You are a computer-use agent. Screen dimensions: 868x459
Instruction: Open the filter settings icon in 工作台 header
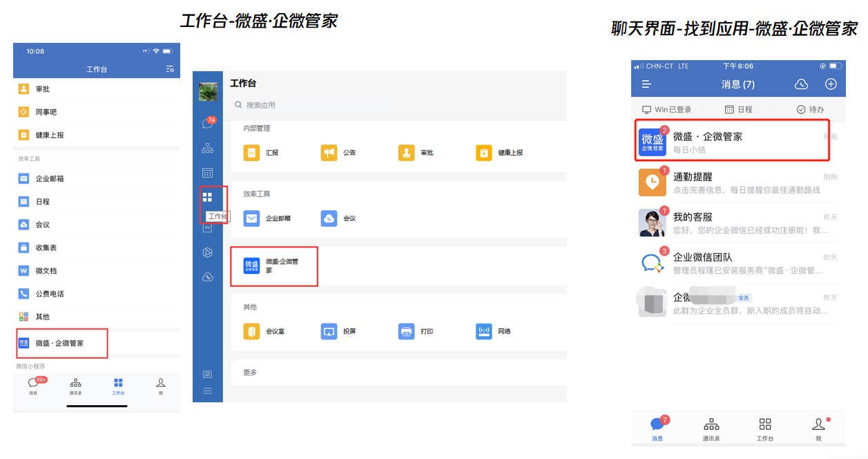[170, 69]
